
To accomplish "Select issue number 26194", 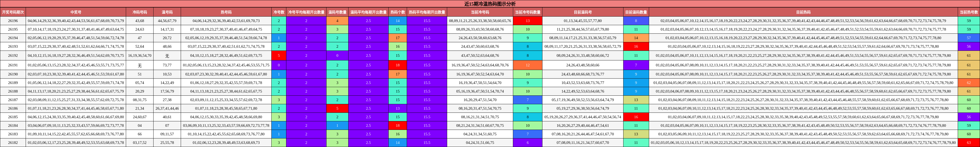I will pyautogui.click(x=13, y=38).
